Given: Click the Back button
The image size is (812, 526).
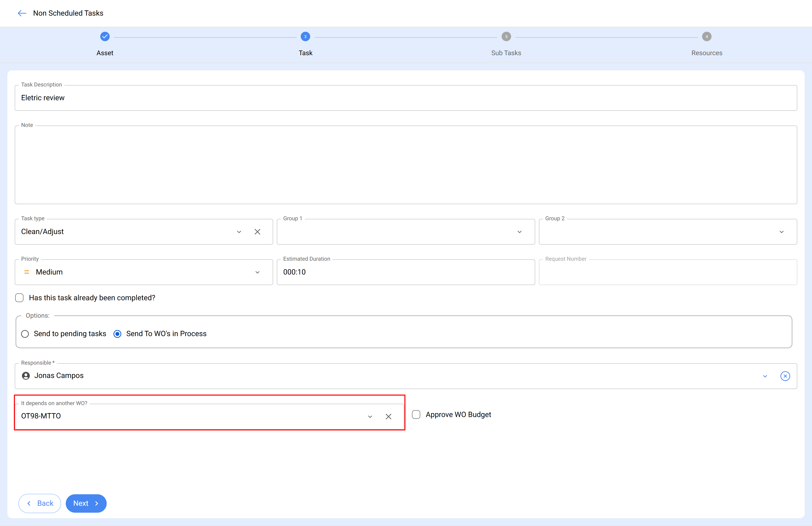Looking at the screenshot, I should [x=40, y=503].
